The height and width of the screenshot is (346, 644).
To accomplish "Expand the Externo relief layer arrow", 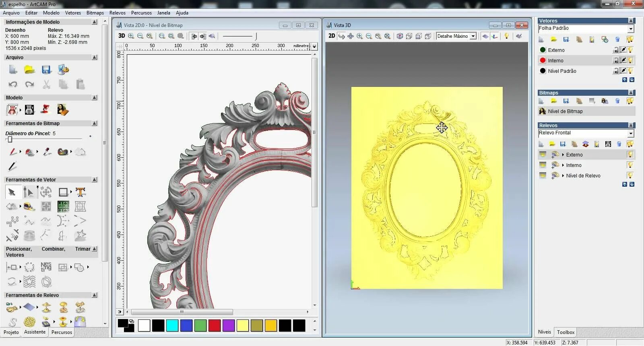I will tap(563, 154).
